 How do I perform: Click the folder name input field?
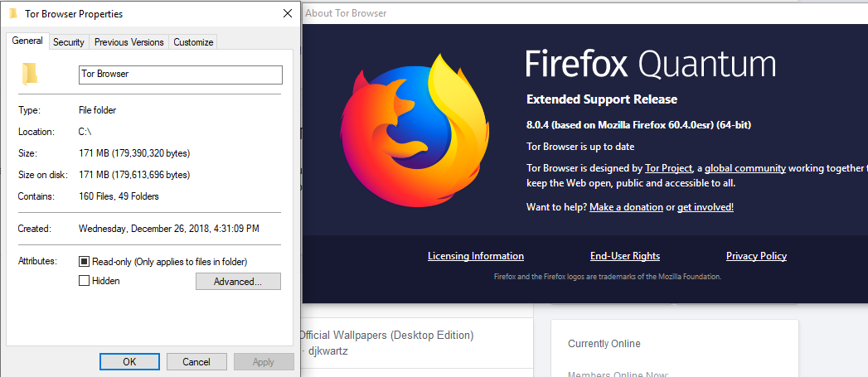click(181, 75)
